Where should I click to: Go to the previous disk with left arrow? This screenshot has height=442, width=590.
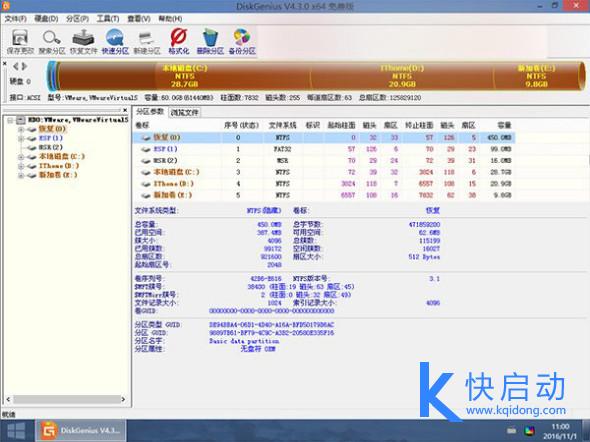point(16,67)
